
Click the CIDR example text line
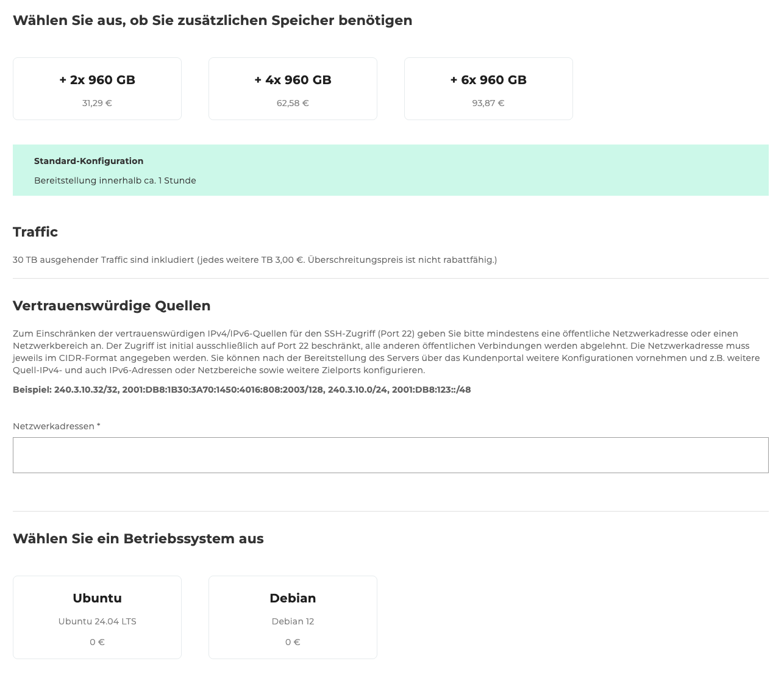tap(241, 389)
